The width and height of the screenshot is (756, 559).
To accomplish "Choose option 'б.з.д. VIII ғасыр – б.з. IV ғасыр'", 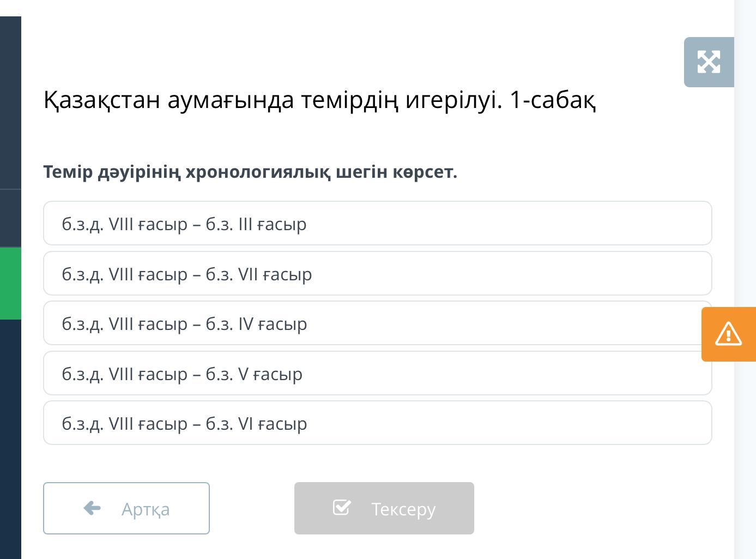I will point(377,323).
